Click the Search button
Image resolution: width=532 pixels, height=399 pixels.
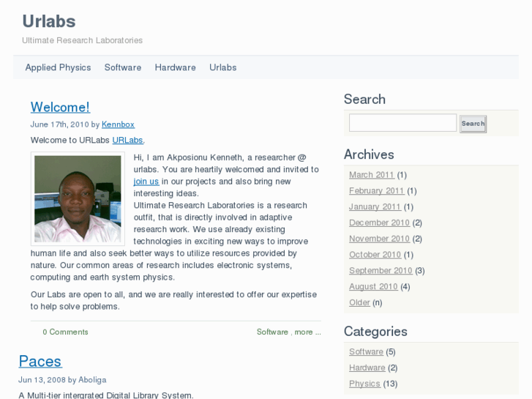click(x=473, y=124)
